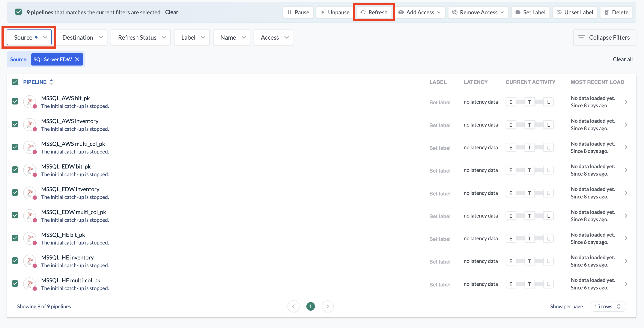This screenshot has width=644, height=328.
Task: Change the 15 rows per page selector
Action: (x=608, y=306)
